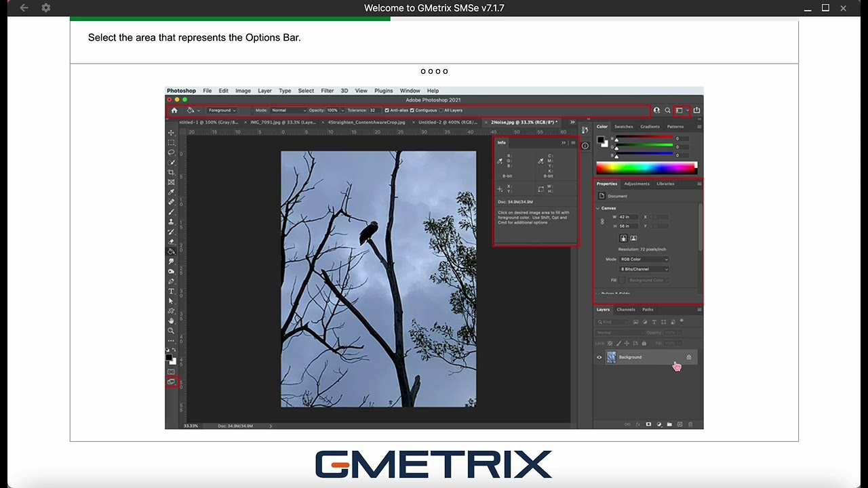Toggle the All Layers checkbox
868x488 pixels.
pos(441,110)
